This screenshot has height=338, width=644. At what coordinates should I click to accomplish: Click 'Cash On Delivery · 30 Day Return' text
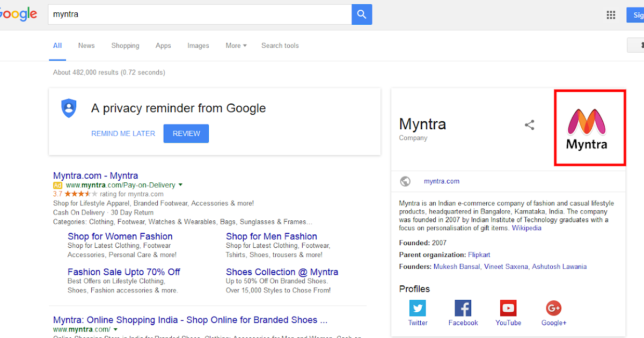[x=103, y=213]
